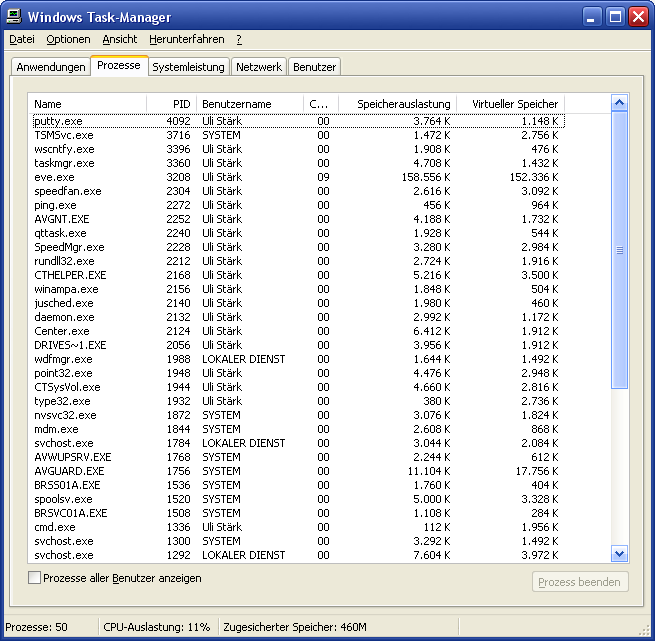
Task: Select the Prozesse tab
Action: tap(119, 66)
